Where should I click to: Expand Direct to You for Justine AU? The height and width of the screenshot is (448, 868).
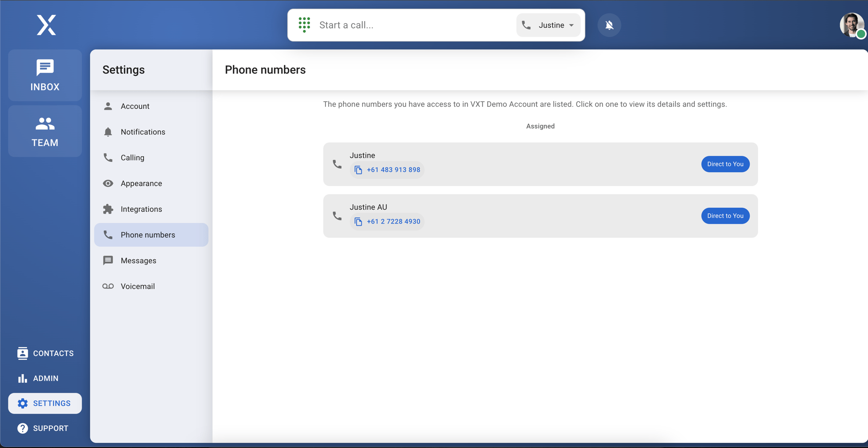[x=725, y=216]
